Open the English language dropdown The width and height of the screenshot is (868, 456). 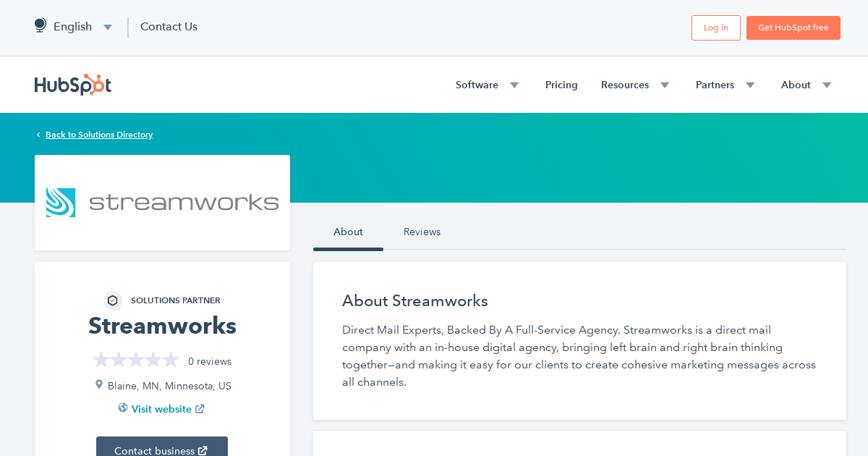click(73, 27)
